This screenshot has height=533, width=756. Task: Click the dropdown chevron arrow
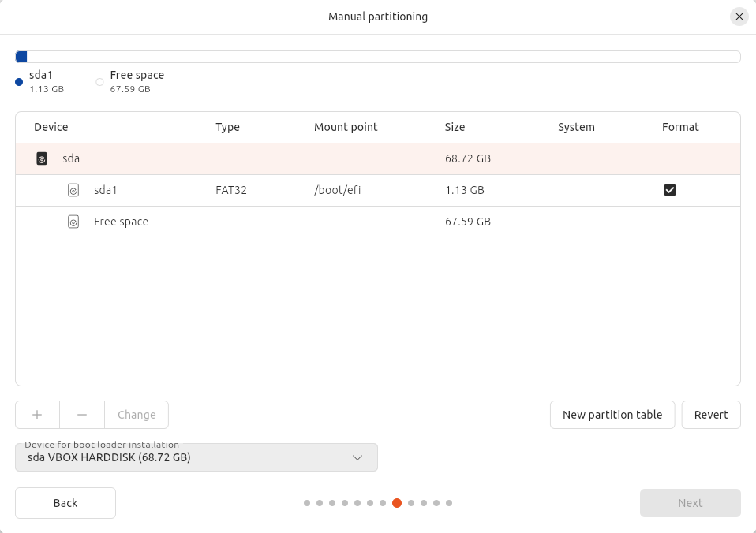pyautogui.click(x=357, y=457)
